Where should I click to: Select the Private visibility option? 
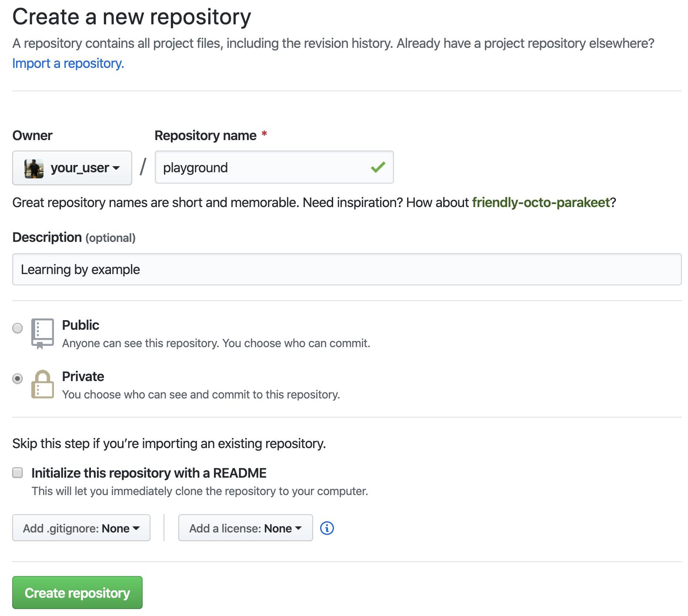(17, 379)
